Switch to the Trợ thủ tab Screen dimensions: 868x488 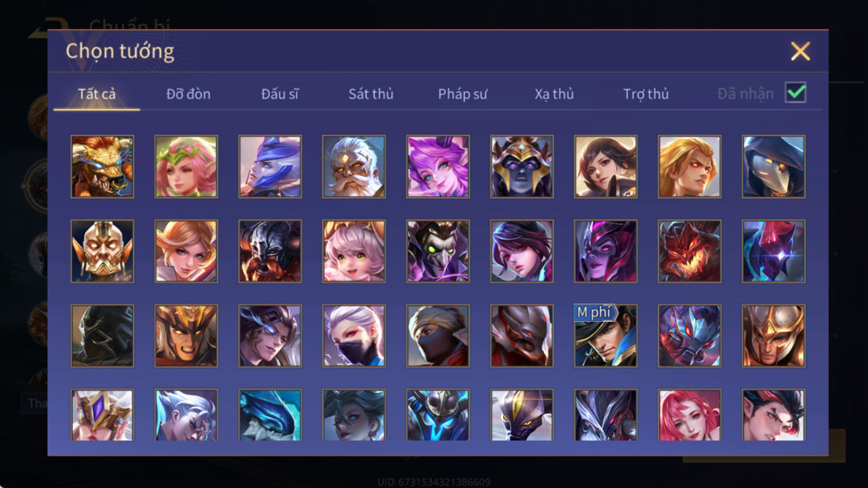(646, 94)
